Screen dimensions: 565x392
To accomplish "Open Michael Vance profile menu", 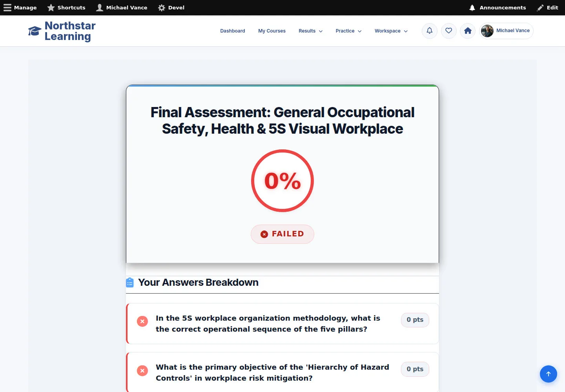I will pos(506,31).
